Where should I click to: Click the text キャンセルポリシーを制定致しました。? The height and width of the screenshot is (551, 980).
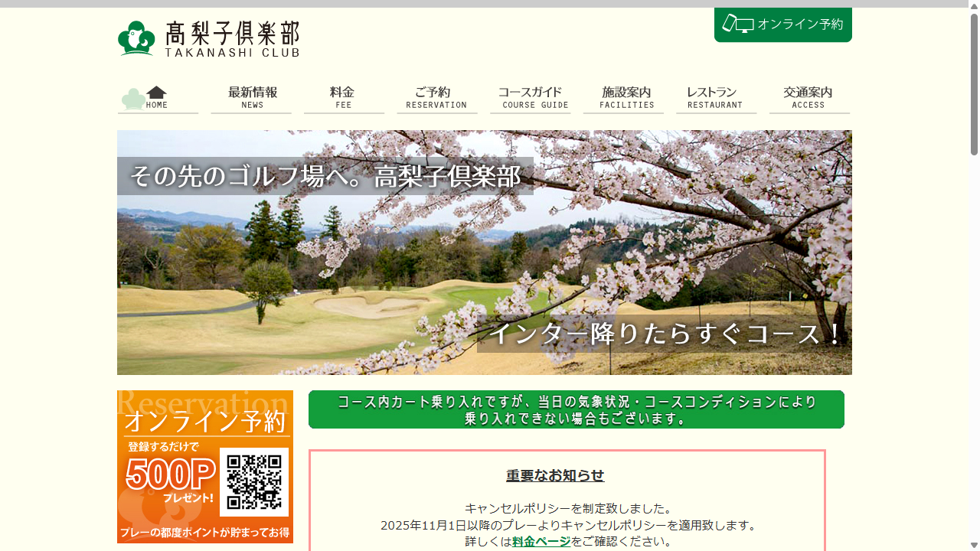click(x=568, y=509)
